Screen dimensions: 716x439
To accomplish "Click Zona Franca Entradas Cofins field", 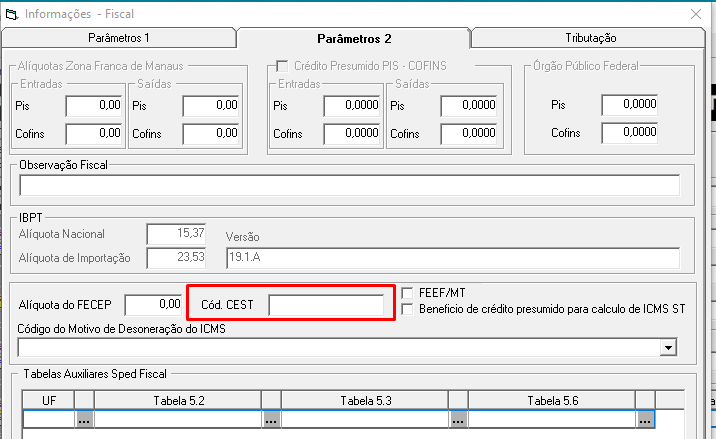I will [x=94, y=134].
